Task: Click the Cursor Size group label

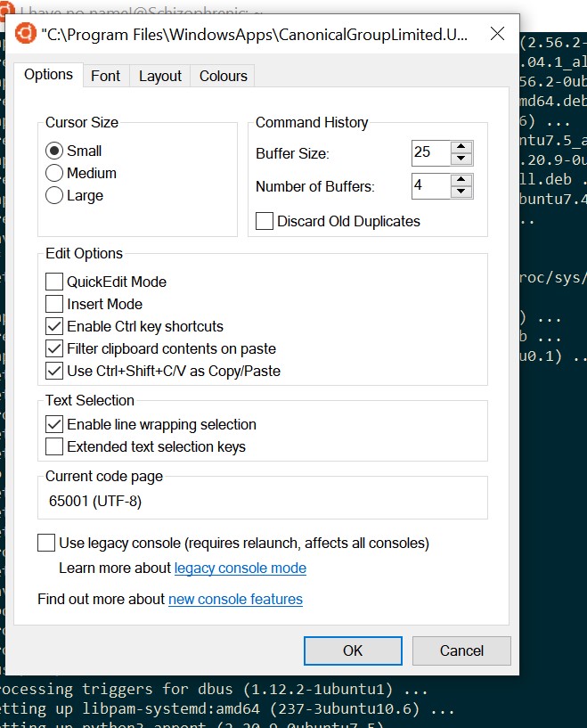Action: click(x=82, y=123)
